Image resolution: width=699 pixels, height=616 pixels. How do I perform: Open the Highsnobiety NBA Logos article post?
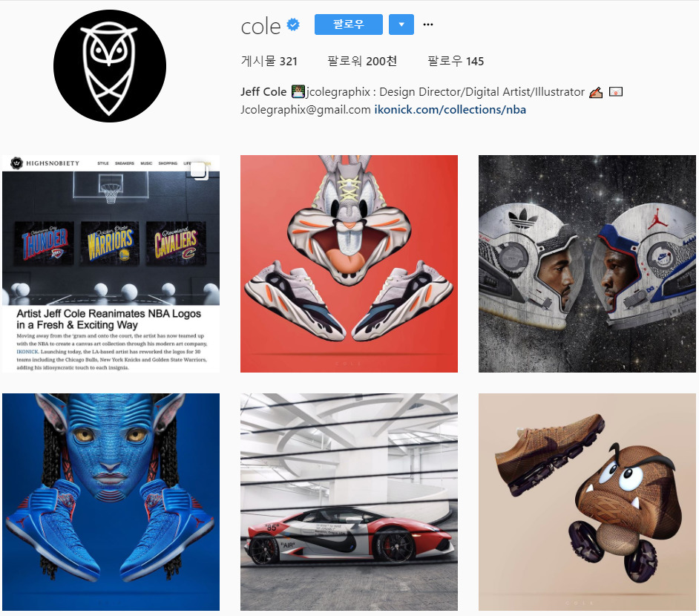pyautogui.click(x=111, y=264)
